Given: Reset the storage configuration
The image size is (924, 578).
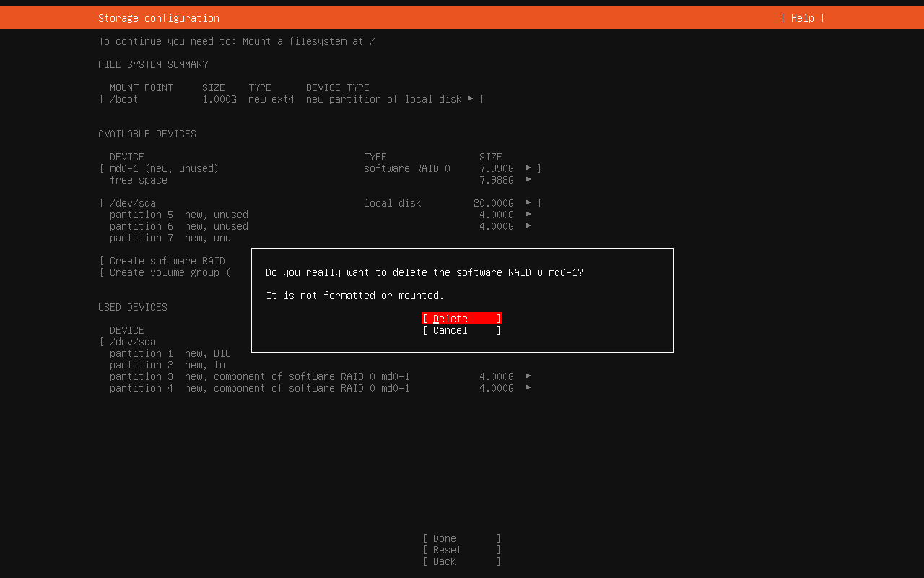Looking at the screenshot, I should (461, 550).
